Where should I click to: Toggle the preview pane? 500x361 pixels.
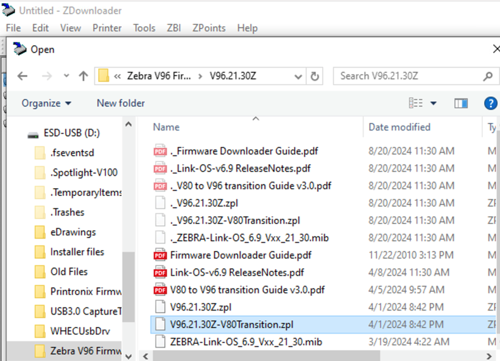point(461,103)
